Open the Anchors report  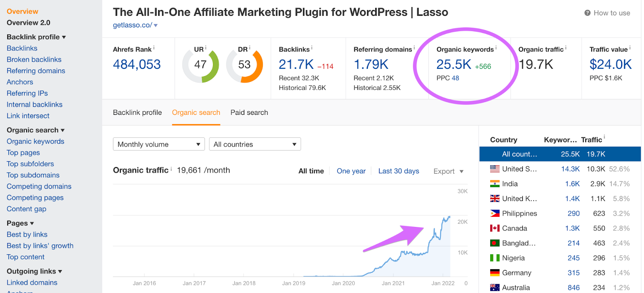[x=20, y=82]
